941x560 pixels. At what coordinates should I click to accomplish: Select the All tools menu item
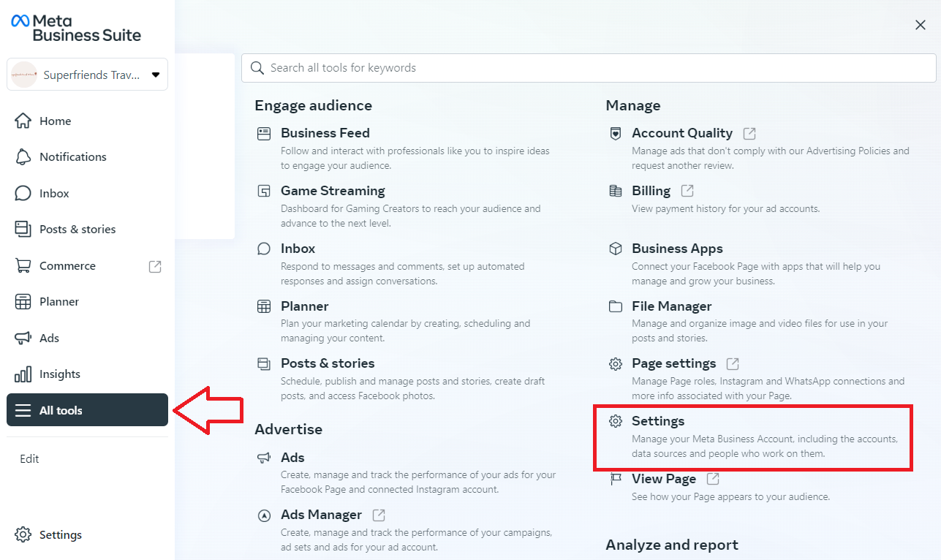[x=88, y=410]
